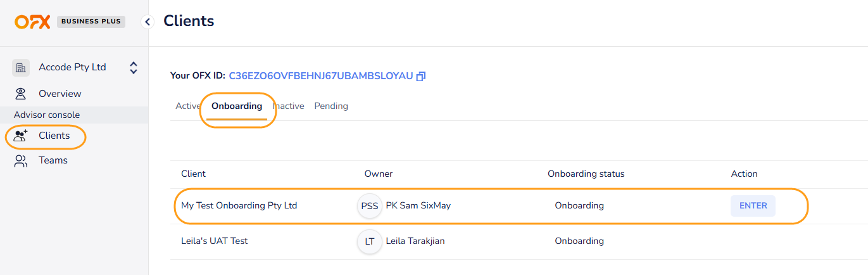Screen dimensions: 868x275
Task: Collapse the sidebar with the chevron button
Action: tap(148, 22)
